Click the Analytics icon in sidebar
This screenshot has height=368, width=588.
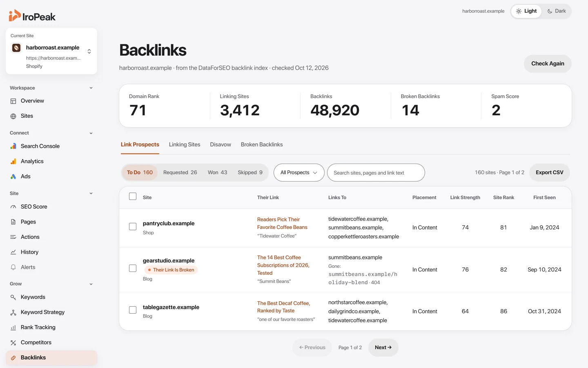(x=13, y=161)
